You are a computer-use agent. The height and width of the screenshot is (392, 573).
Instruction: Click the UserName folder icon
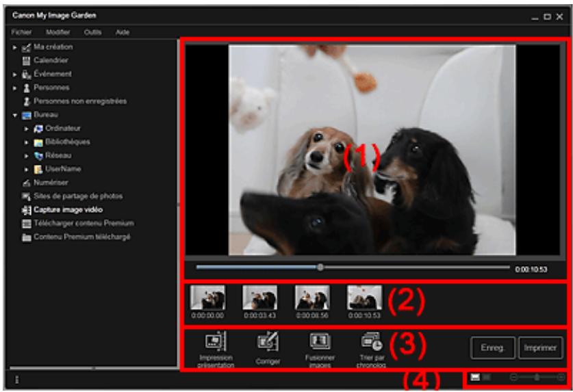pos(38,170)
